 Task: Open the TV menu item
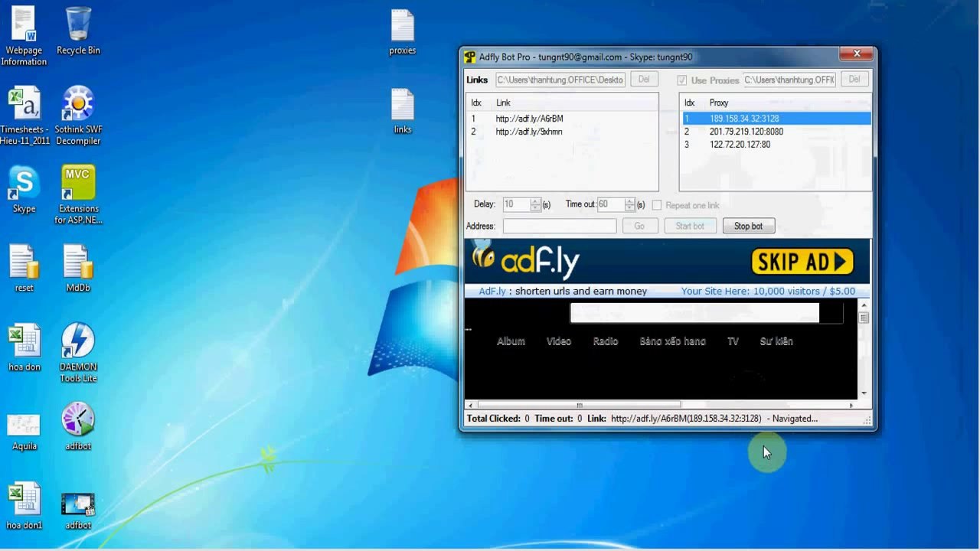point(733,341)
